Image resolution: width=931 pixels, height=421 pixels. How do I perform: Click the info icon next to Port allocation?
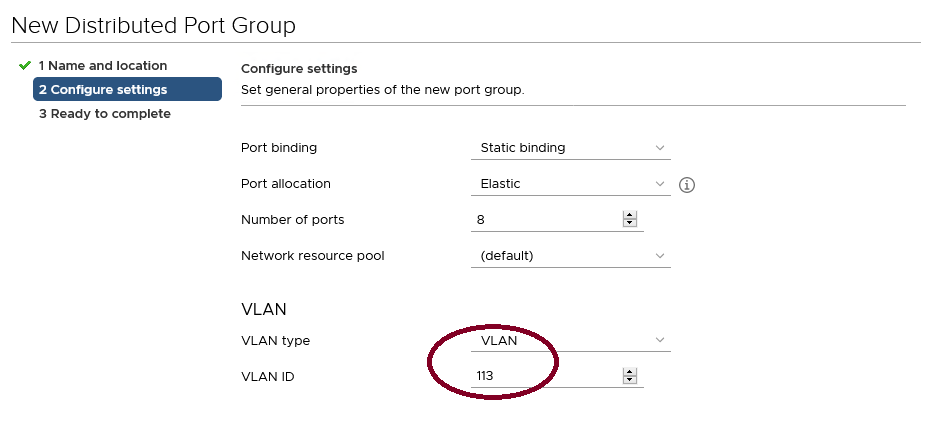click(x=687, y=185)
